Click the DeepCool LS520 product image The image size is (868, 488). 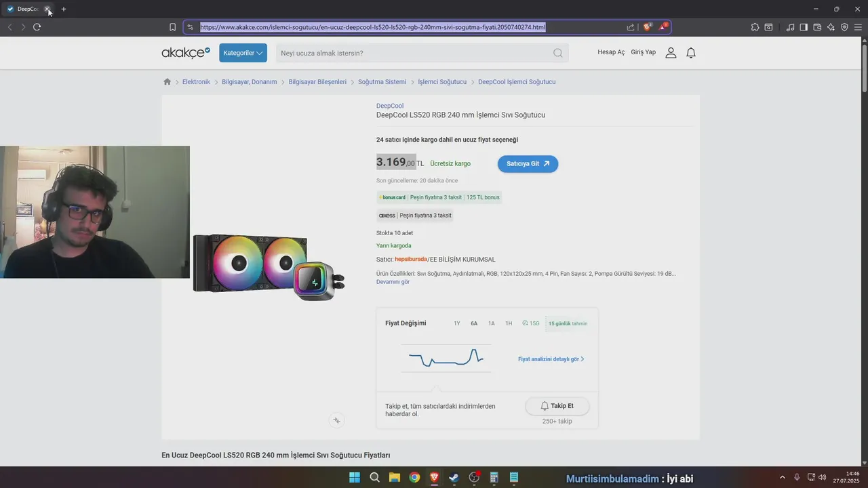pos(269,266)
